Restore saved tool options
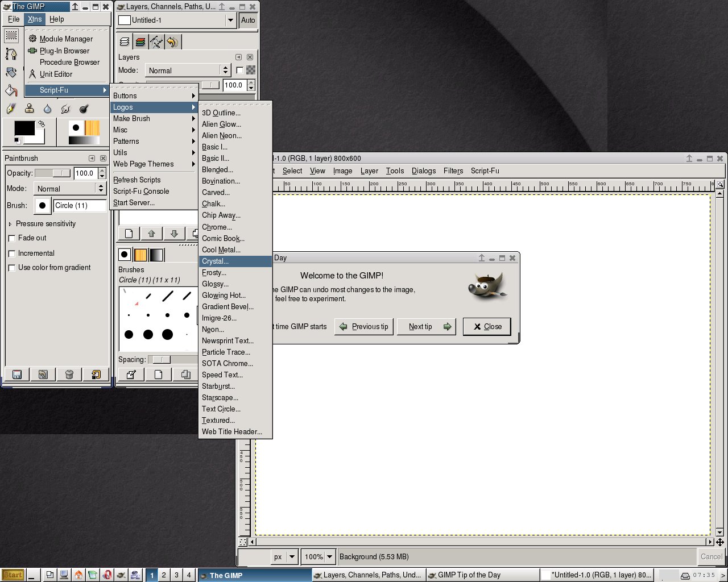Image resolution: width=728 pixels, height=582 pixels. coord(43,374)
